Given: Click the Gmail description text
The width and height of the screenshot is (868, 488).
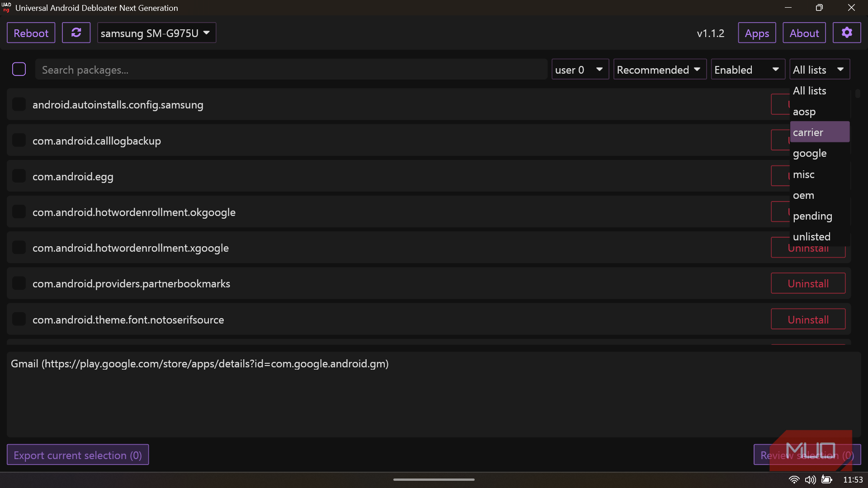Looking at the screenshot, I should click(x=199, y=364).
